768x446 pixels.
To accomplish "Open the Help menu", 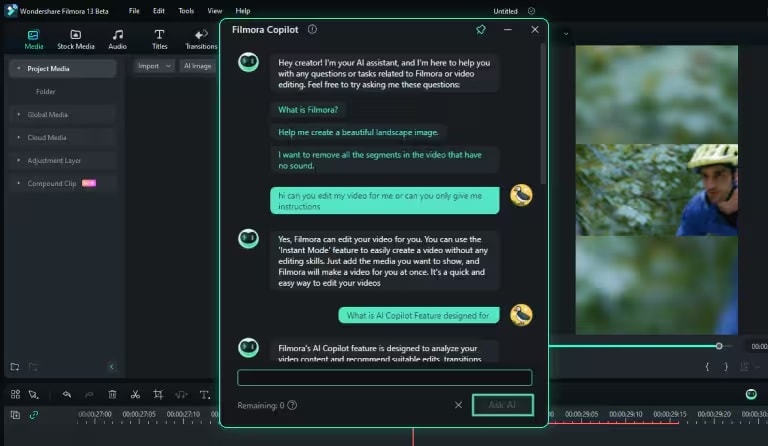I will click(x=242, y=11).
